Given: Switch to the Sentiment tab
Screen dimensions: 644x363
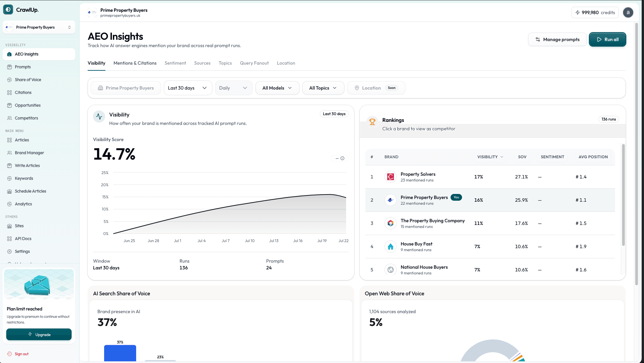Looking at the screenshot, I should click(175, 63).
